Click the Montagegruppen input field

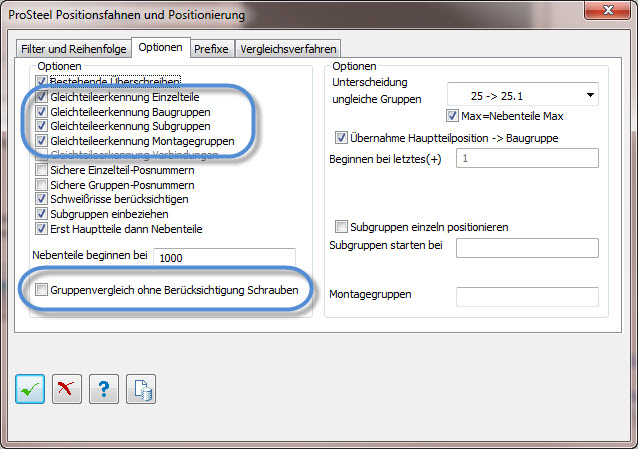(527, 297)
